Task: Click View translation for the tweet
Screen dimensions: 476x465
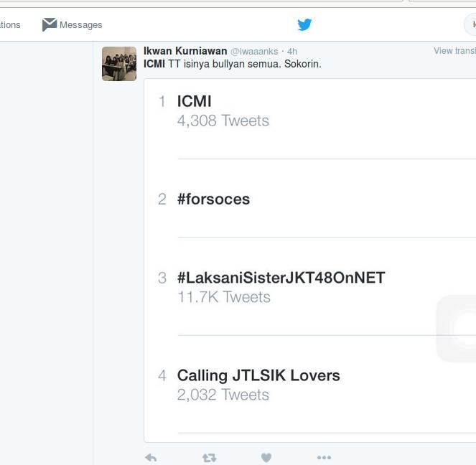Action: (454, 51)
